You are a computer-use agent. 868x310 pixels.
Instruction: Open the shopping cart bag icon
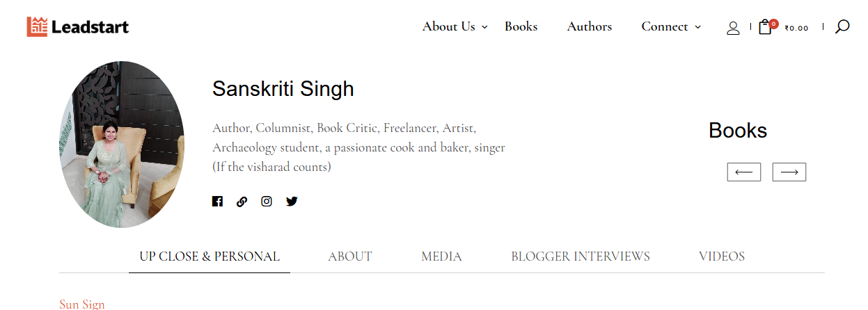[x=766, y=27]
